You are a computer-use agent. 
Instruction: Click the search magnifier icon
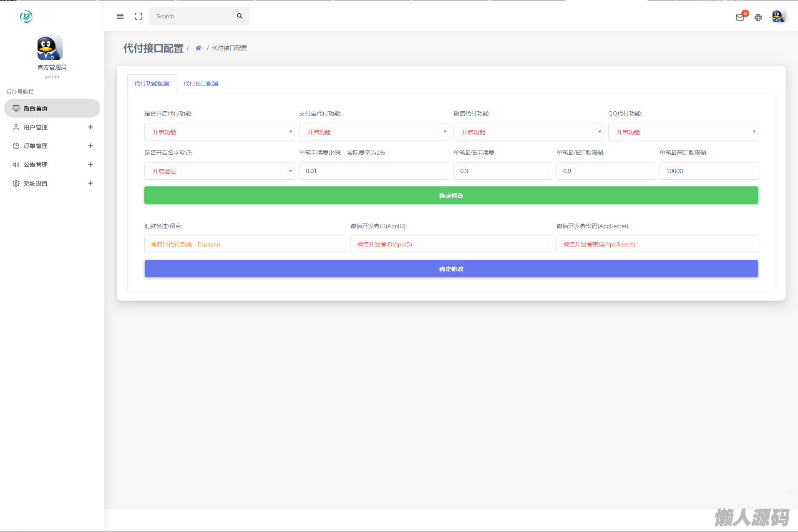pos(239,16)
